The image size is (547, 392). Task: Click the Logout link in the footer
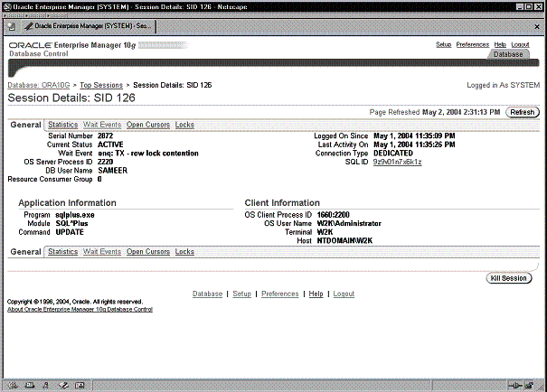pyautogui.click(x=344, y=294)
